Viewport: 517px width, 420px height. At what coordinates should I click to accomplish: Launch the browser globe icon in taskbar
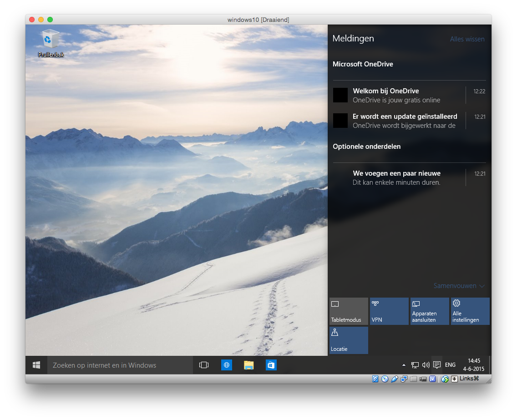pos(227,365)
